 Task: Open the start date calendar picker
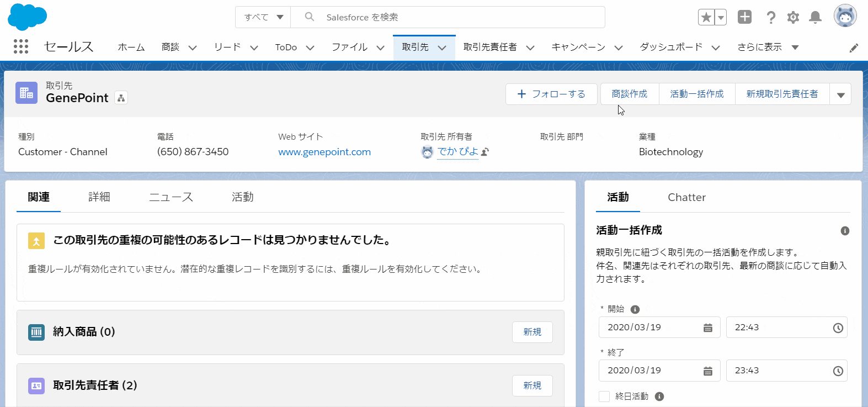point(708,328)
